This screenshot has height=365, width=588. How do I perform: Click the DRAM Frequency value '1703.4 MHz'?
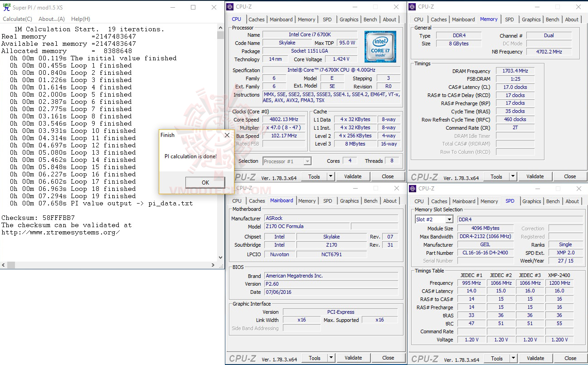click(x=515, y=71)
